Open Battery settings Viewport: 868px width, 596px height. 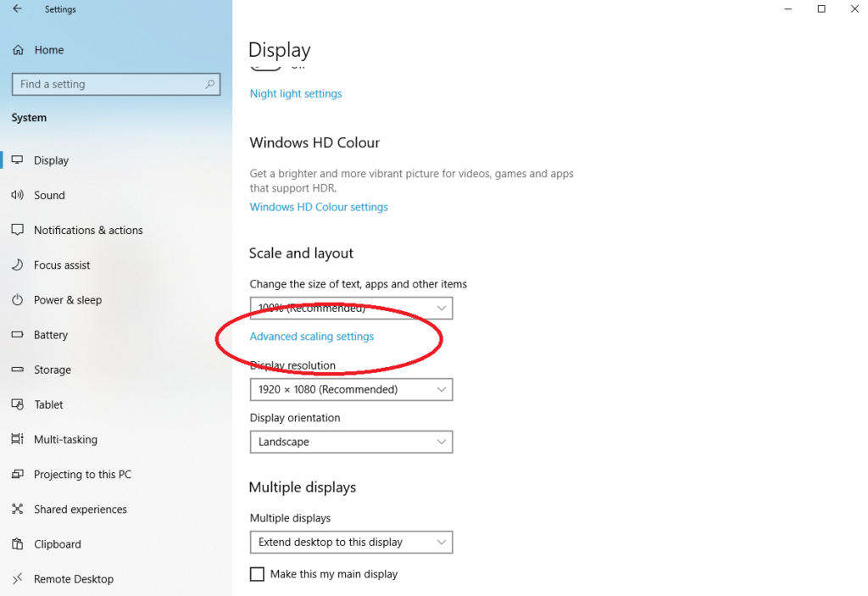pos(51,335)
